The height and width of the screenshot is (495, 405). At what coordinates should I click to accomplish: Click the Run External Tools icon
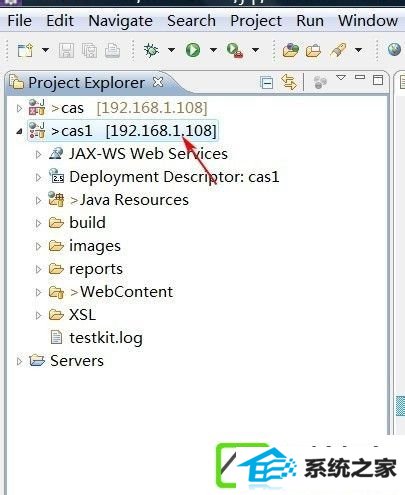pyautogui.click(x=235, y=50)
